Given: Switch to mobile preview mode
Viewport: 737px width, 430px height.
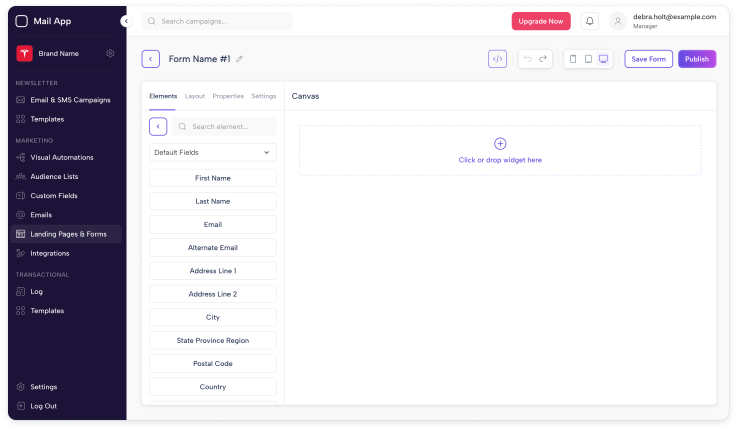Looking at the screenshot, I should tap(573, 59).
